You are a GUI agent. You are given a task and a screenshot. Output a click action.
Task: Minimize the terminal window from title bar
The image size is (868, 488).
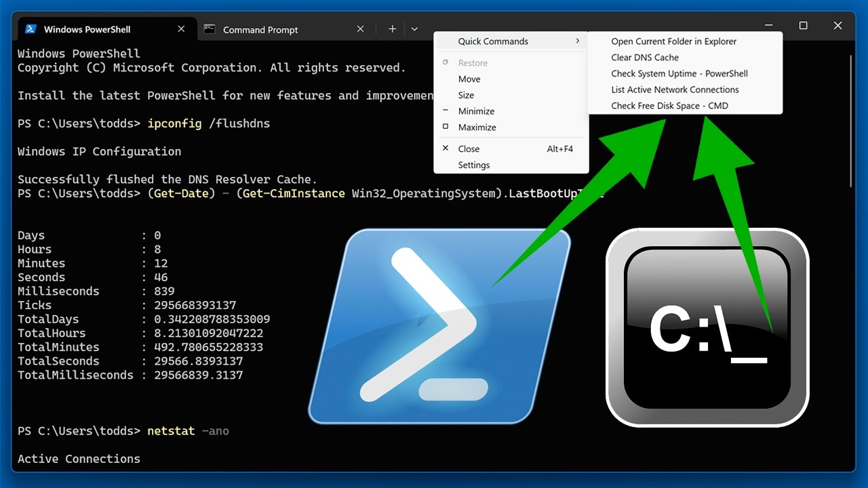(768, 26)
